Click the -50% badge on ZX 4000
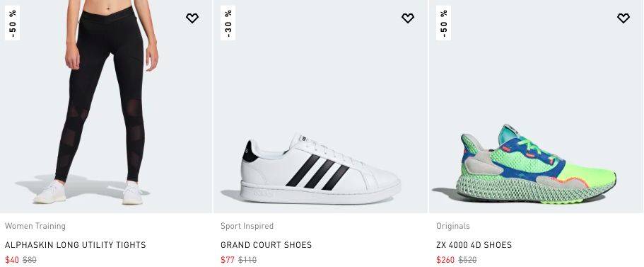The width and height of the screenshot is (644, 267). [x=443, y=23]
